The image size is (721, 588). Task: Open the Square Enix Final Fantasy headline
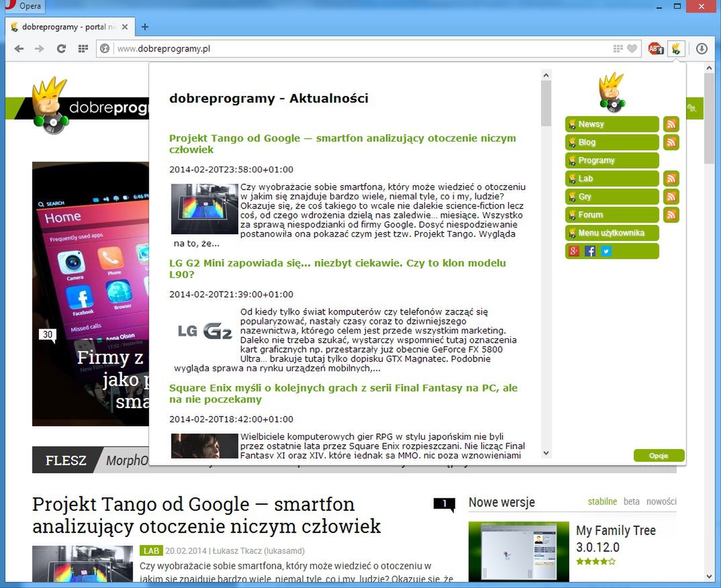coord(344,393)
